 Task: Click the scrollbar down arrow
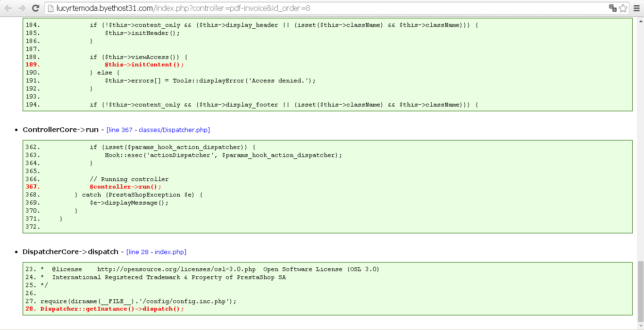click(x=640, y=326)
